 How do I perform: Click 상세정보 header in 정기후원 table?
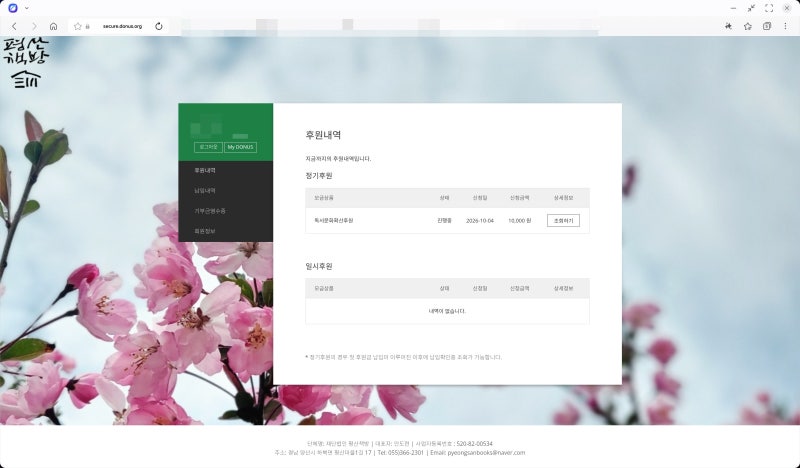(x=563, y=198)
